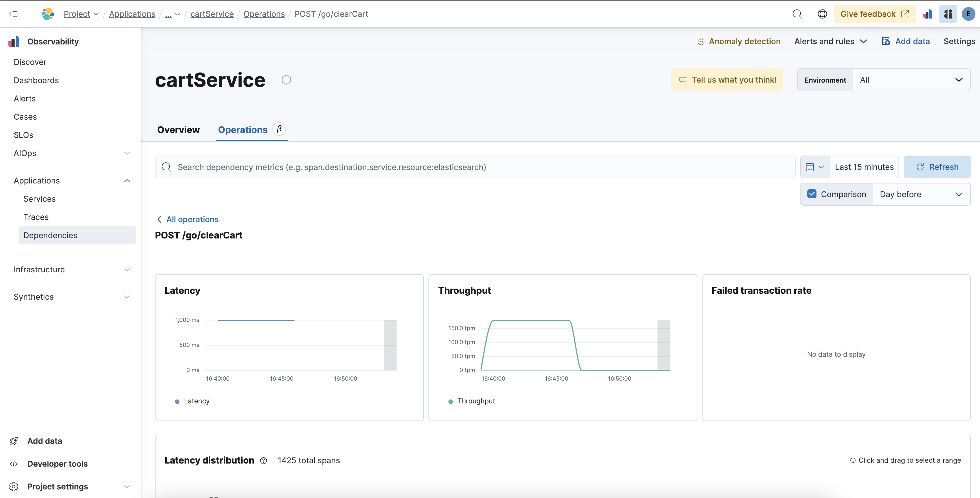Open Add data link in top bar
980x498 pixels.
click(x=906, y=42)
